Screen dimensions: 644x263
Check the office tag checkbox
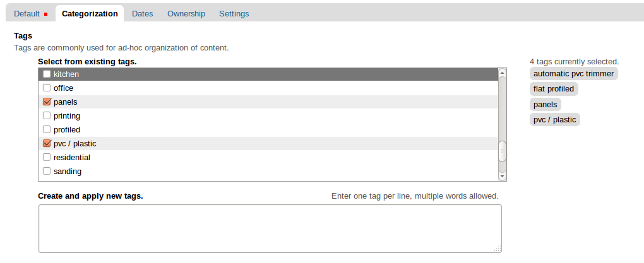[x=47, y=88]
